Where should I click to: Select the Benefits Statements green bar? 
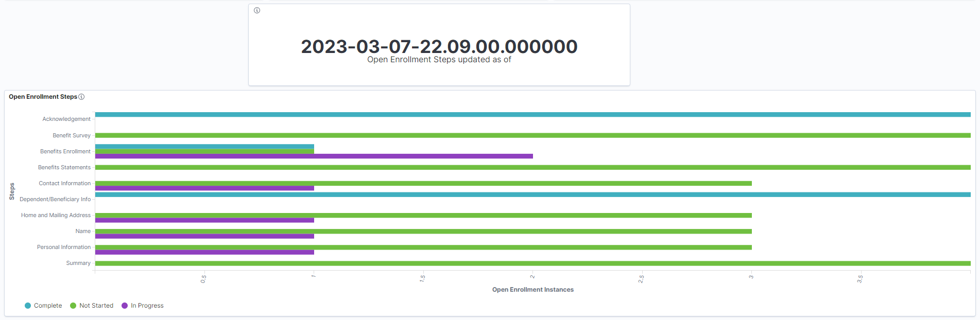(533, 167)
